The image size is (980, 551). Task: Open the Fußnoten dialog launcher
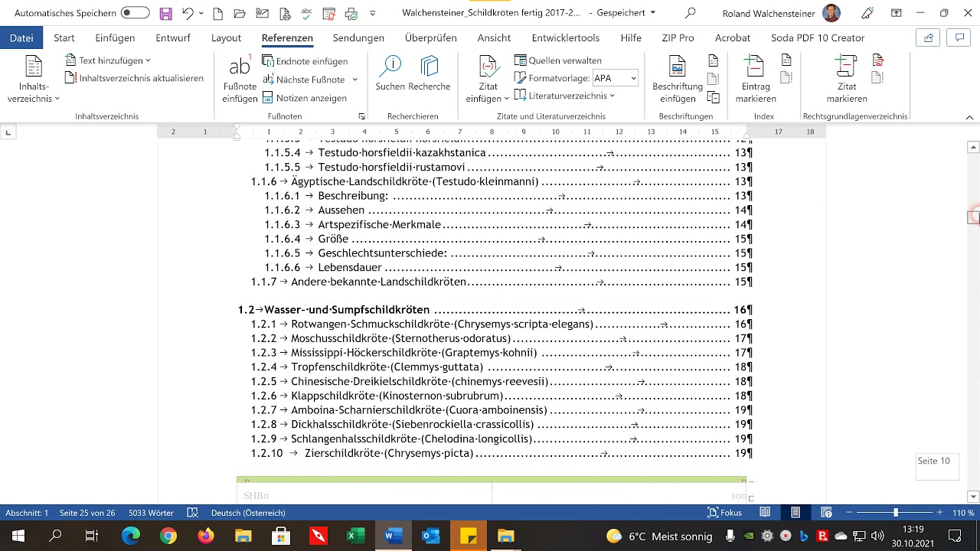[x=361, y=116]
